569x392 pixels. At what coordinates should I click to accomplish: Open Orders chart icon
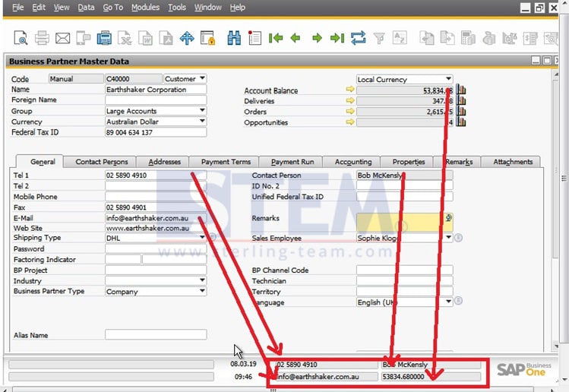tap(461, 111)
